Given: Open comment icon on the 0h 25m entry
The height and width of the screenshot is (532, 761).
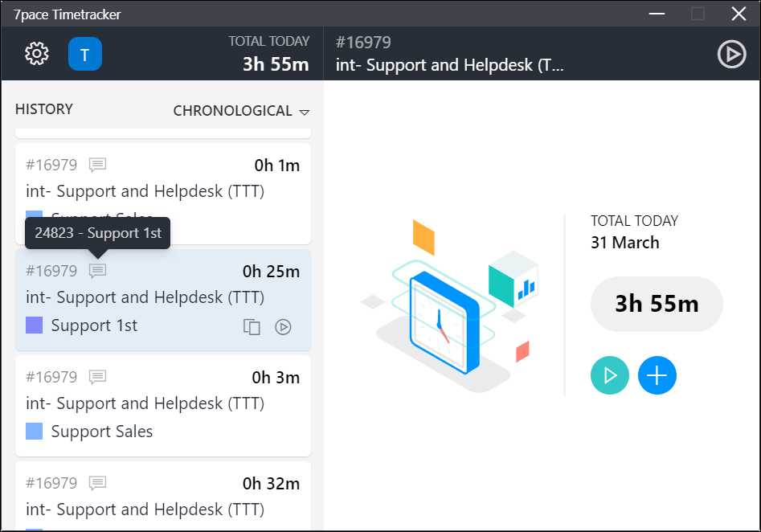Looking at the screenshot, I should 97,270.
